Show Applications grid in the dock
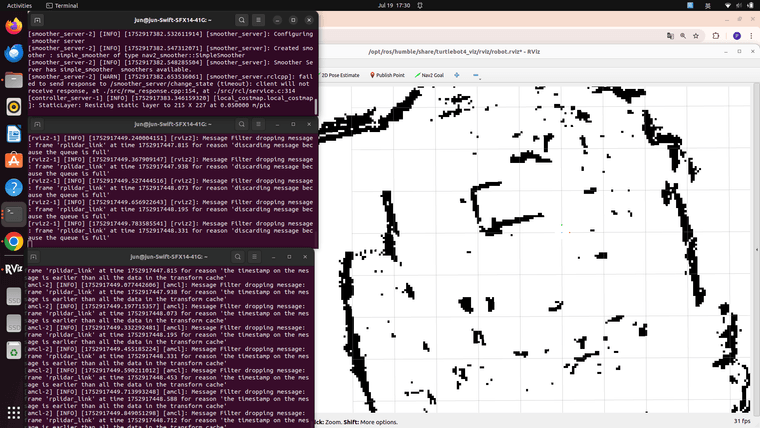760x428 pixels. [14, 412]
